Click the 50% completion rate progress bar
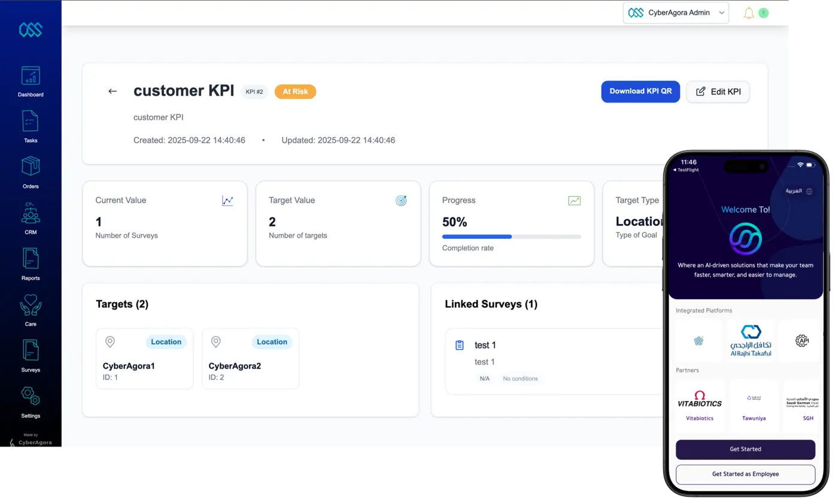This screenshot has width=838, height=504. 511,236
